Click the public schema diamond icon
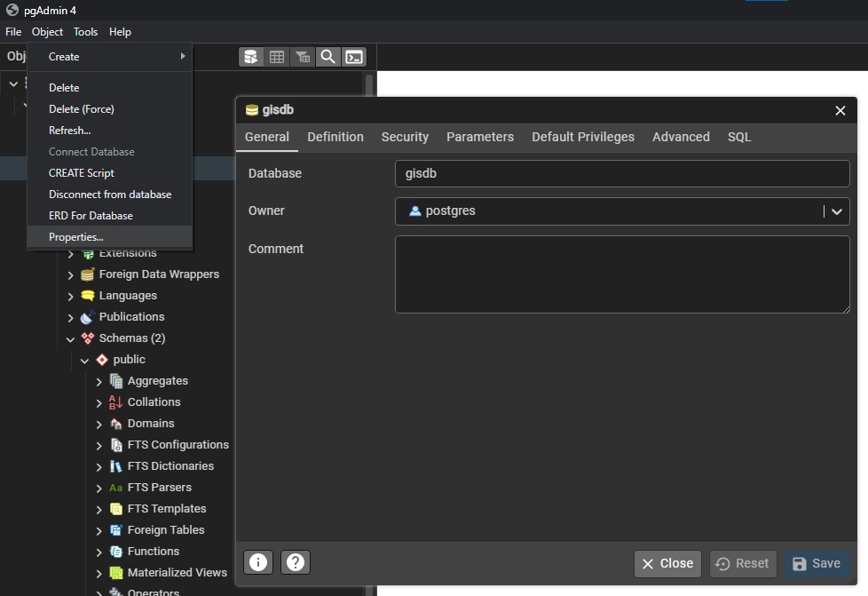The height and width of the screenshot is (596, 868). pyautogui.click(x=102, y=360)
